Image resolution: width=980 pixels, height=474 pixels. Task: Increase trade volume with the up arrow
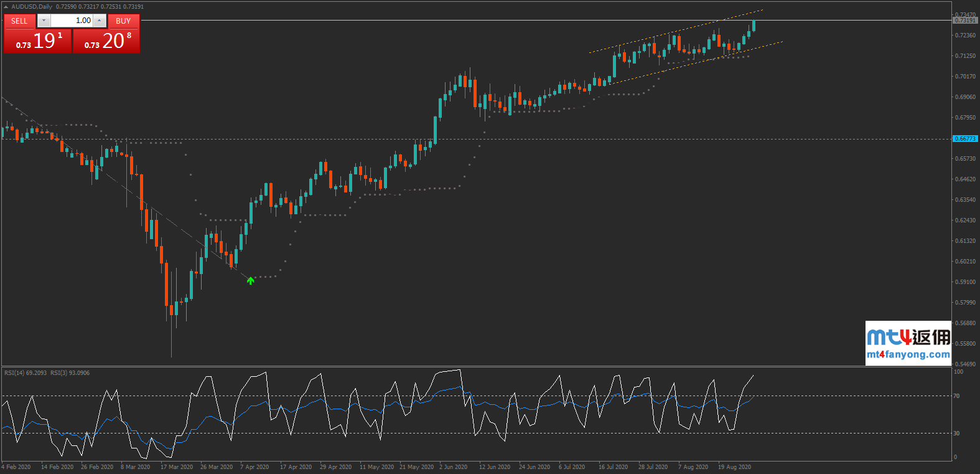coord(99,21)
